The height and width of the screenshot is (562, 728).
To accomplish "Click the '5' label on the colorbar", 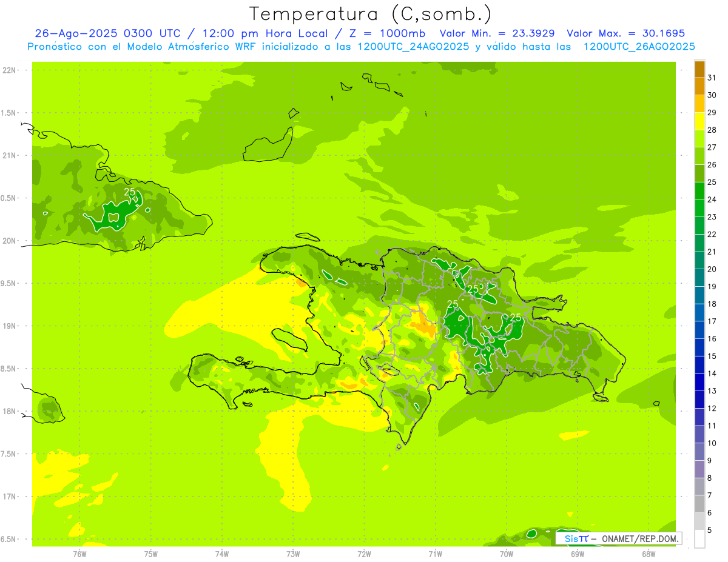I will (x=710, y=530).
